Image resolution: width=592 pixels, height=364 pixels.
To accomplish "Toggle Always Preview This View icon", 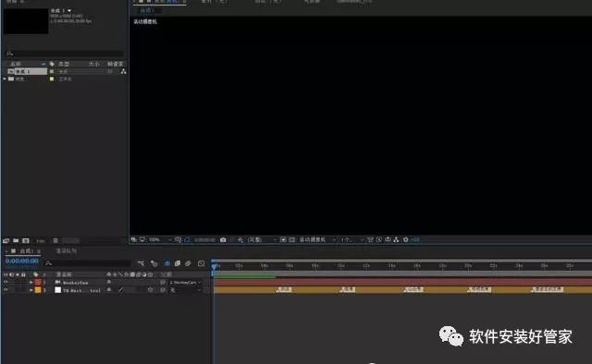I will click(x=133, y=239).
